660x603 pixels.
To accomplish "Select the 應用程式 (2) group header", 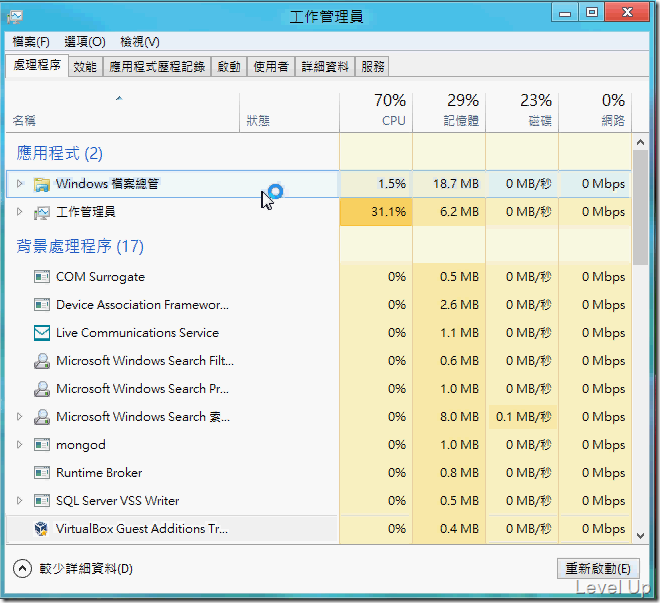I will (59, 153).
